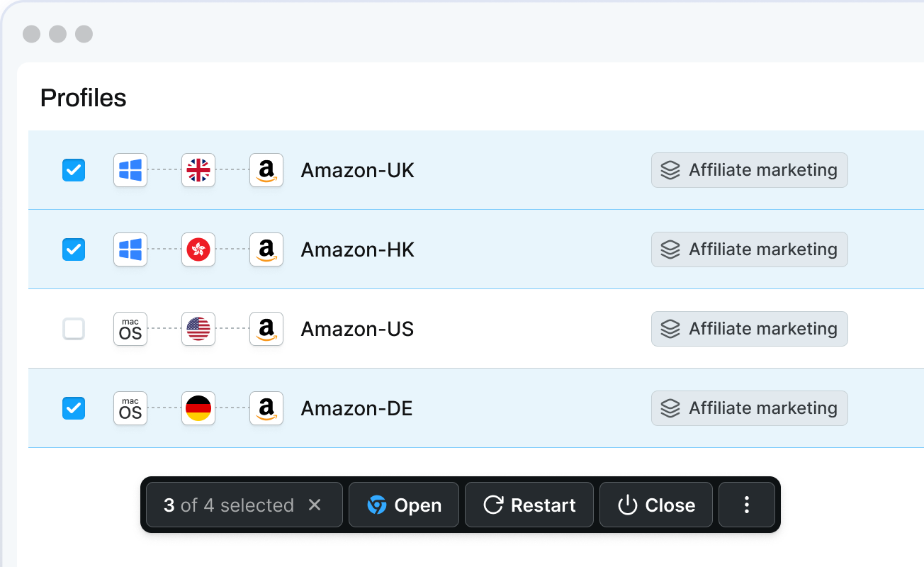Viewport: 924px width, 567px height.
Task: Click the Amazon-HK profile name
Action: tap(357, 249)
